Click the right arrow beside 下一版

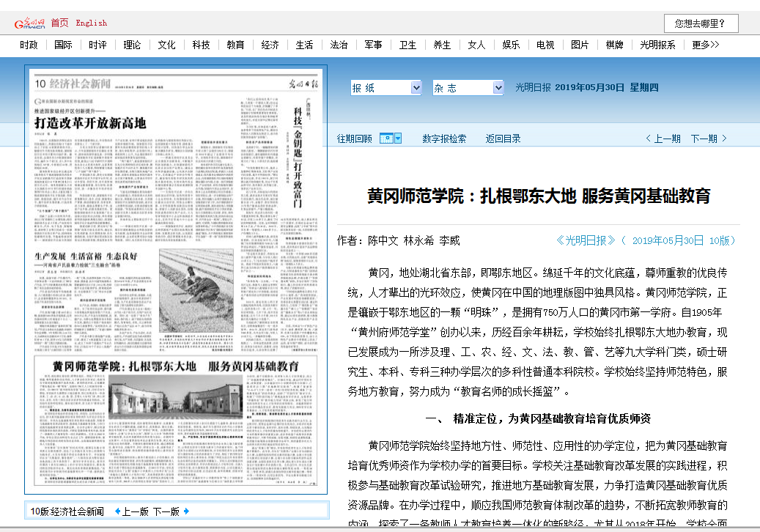pyautogui.click(x=186, y=511)
